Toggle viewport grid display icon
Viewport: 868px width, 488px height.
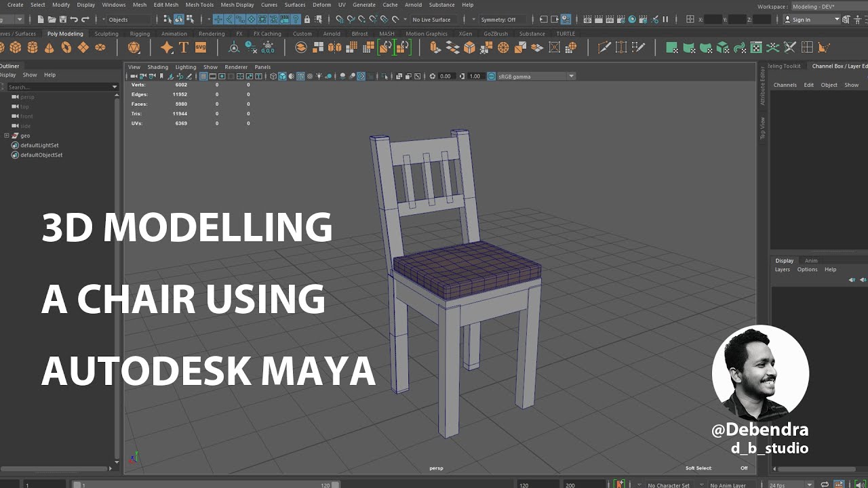pos(203,77)
